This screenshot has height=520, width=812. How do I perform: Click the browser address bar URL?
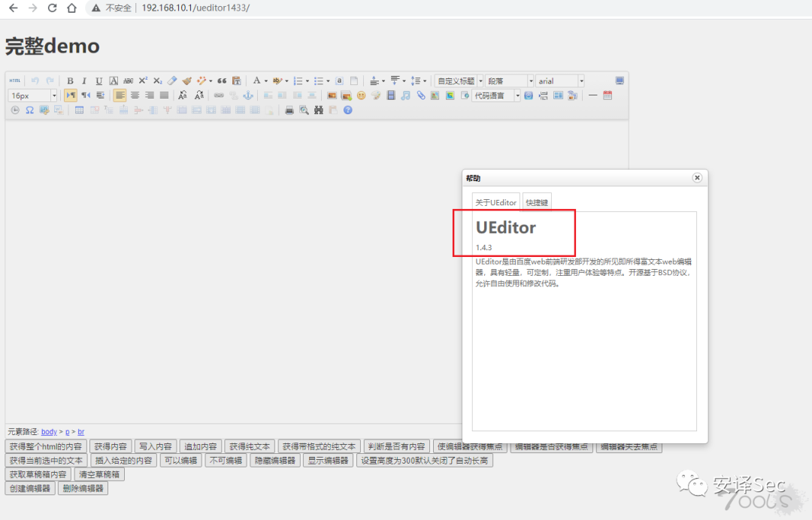(x=195, y=8)
